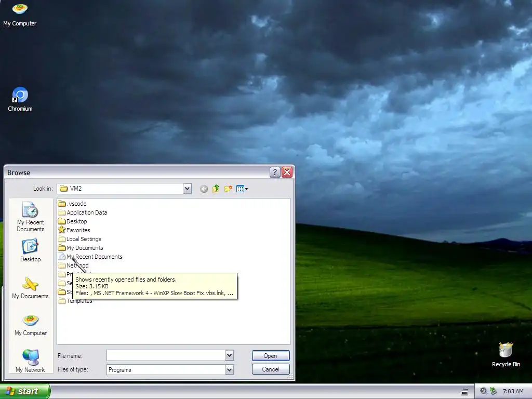Screen dimensions: 532x399
Task: Close the Browse dialog
Action: 287,172
